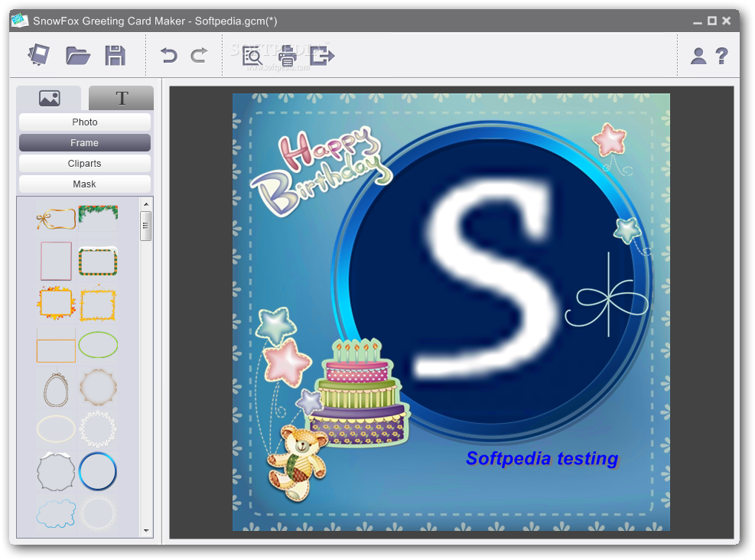Viewport: 755px width, 560px height.
Task: Close the Greeting Card Maker window
Action: click(x=727, y=21)
